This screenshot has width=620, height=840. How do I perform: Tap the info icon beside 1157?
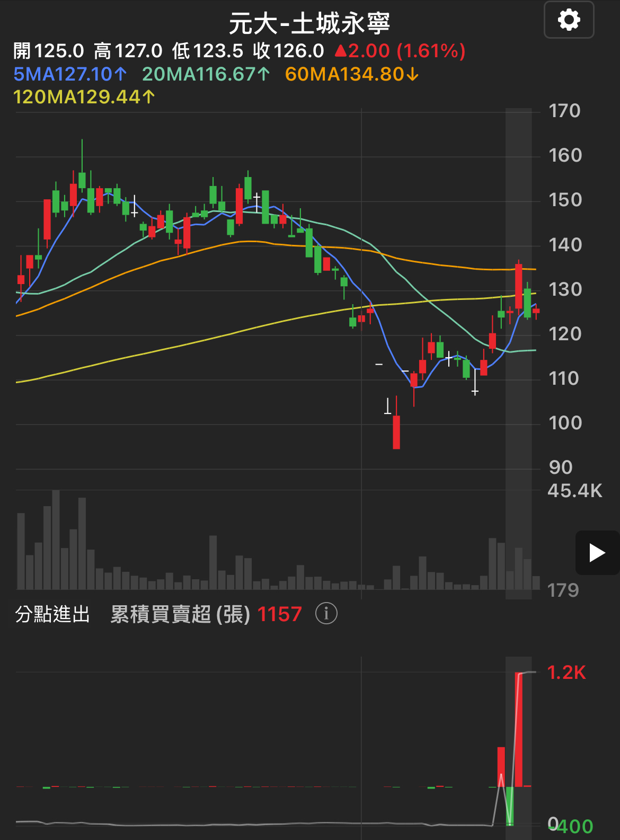click(x=326, y=614)
